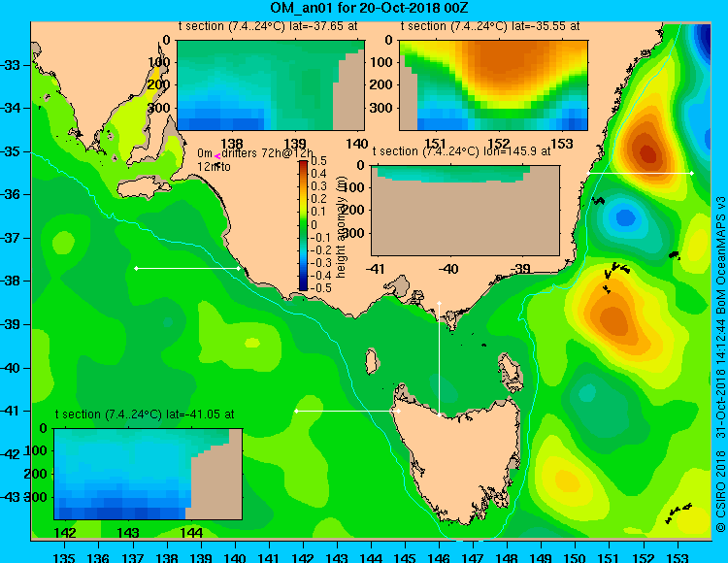
Task: Click the 't section (7.4..24°C) lat=-35.55 at' label
Action: coord(490,26)
